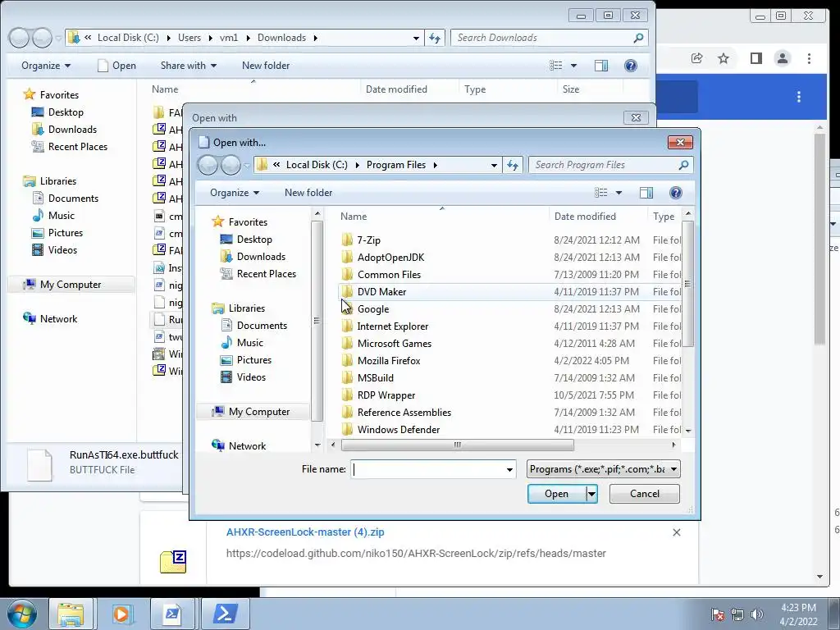Expand view options arrow in Open with dialog
This screenshot has width=840, height=630.
tap(619, 193)
